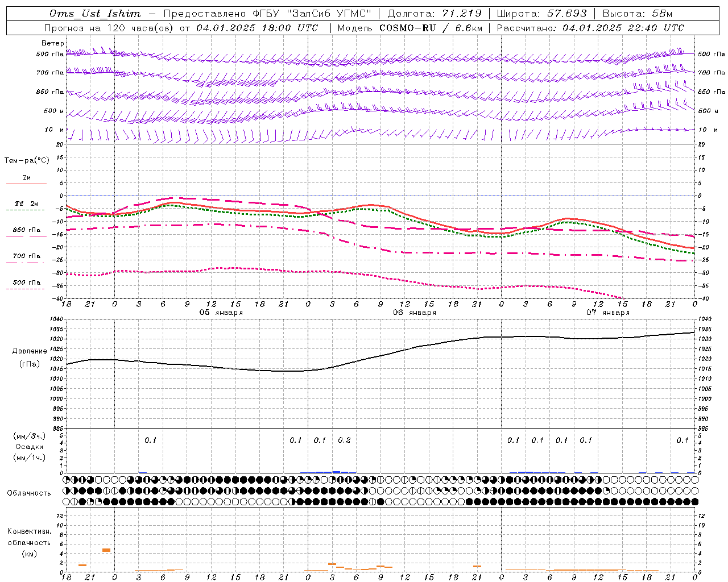
Task: Click the (мм/3ч.) precipitation unit label
Action: [x=30, y=436]
